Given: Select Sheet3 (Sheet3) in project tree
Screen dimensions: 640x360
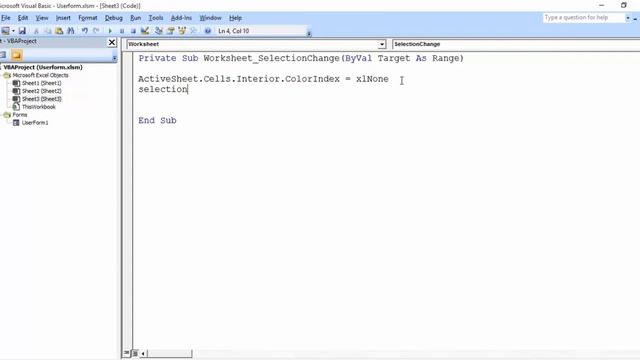Looking at the screenshot, I should [41, 99].
